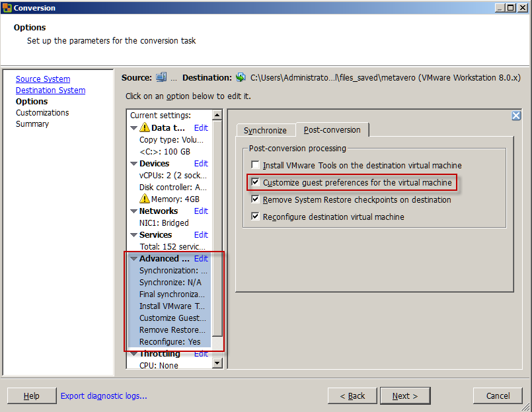Screen dimensions: 532x412
Task: Edit the Data to copy settings
Action: (x=201, y=127)
